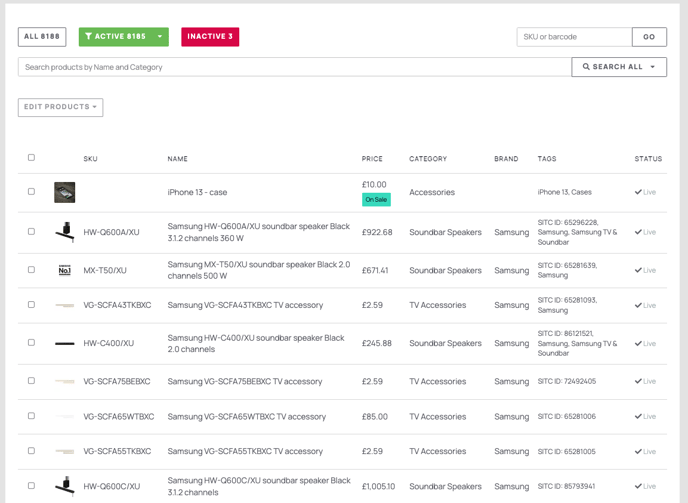Click the £85.00 price cell

pos(375,417)
